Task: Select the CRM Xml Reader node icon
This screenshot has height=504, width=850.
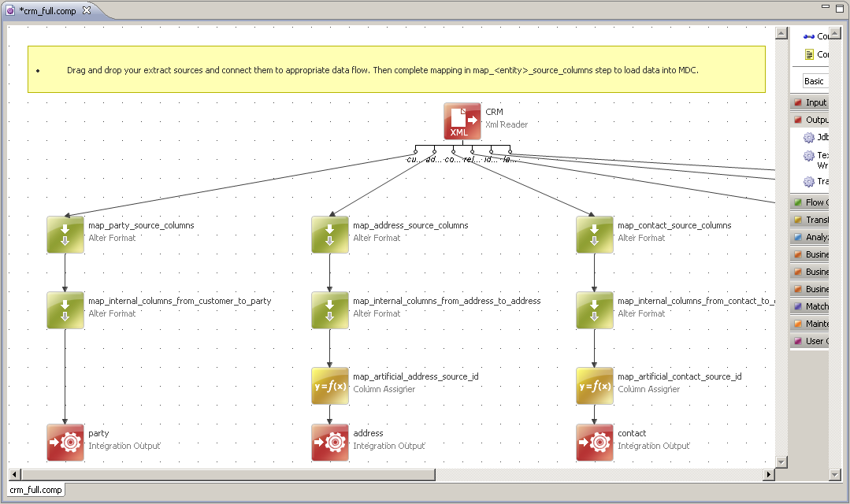Action: (462, 121)
